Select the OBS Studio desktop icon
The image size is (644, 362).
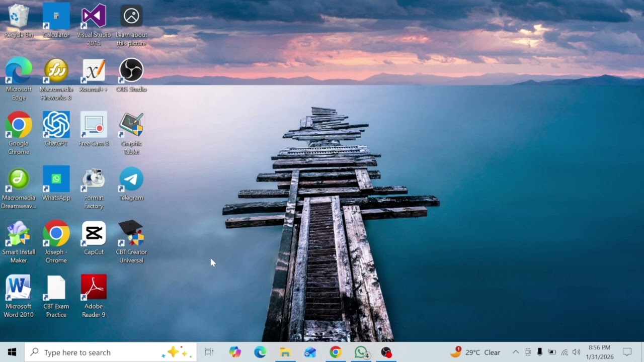tap(131, 75)
